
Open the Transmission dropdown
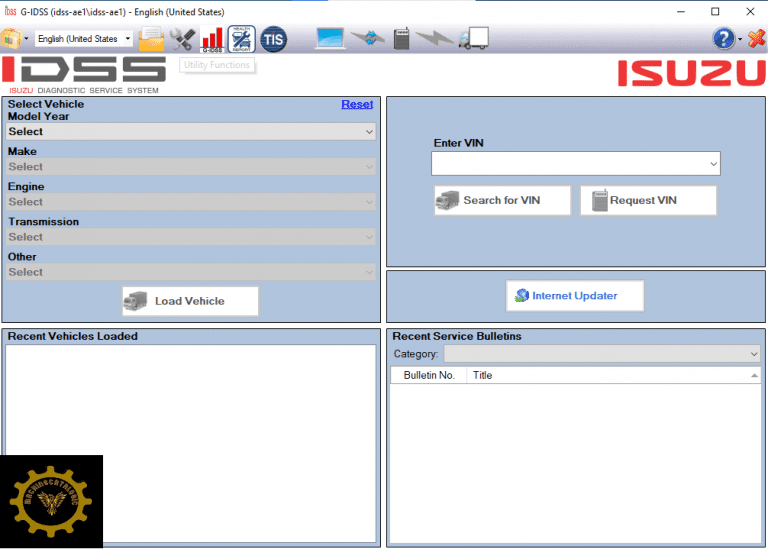coord(191,237)
